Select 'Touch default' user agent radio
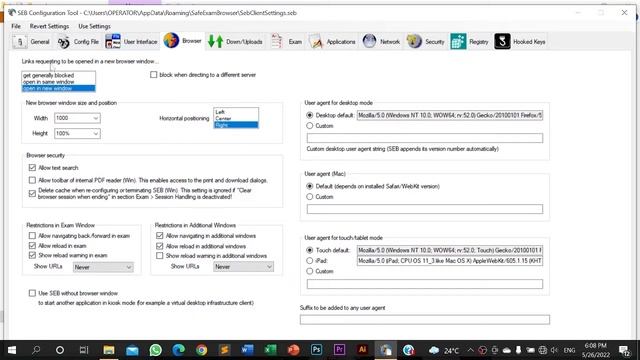Image resolution: width=640 pixels, height=360 pixels. (309, 250)
